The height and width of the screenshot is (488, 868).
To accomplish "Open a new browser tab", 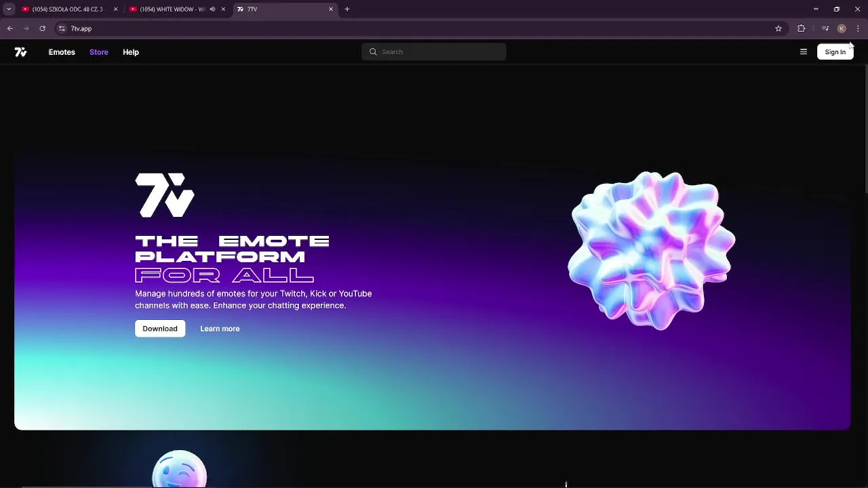I will tap(347, 9).
